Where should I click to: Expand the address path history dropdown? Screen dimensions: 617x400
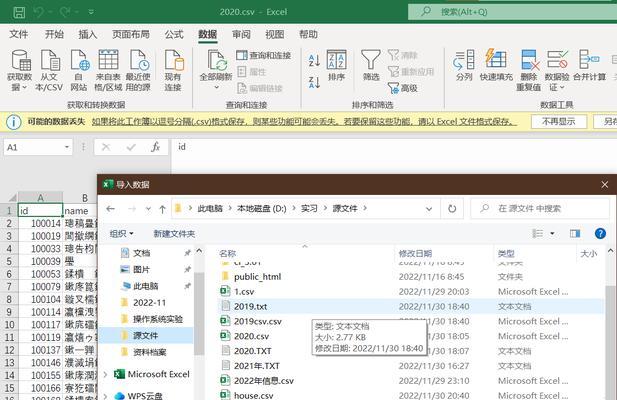coord(429,209)
